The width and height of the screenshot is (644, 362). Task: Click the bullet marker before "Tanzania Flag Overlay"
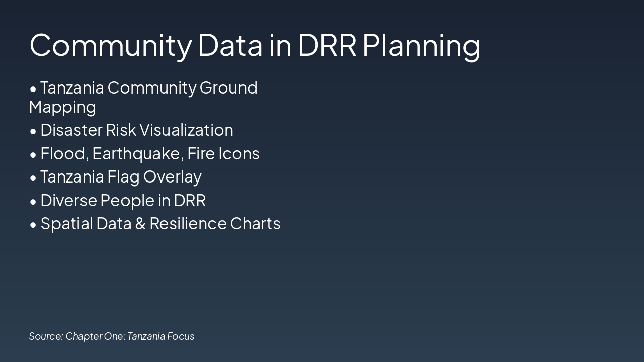coord(33,177)
